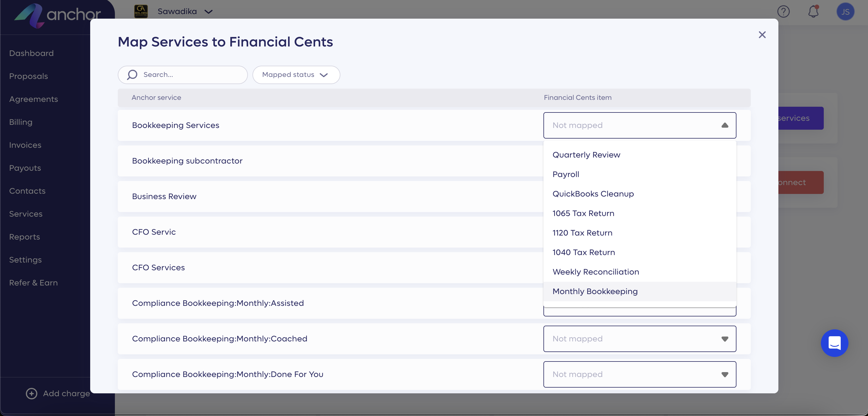The image size is (868, 416).
Task: Click into the Search field
Action: [183, 75]
